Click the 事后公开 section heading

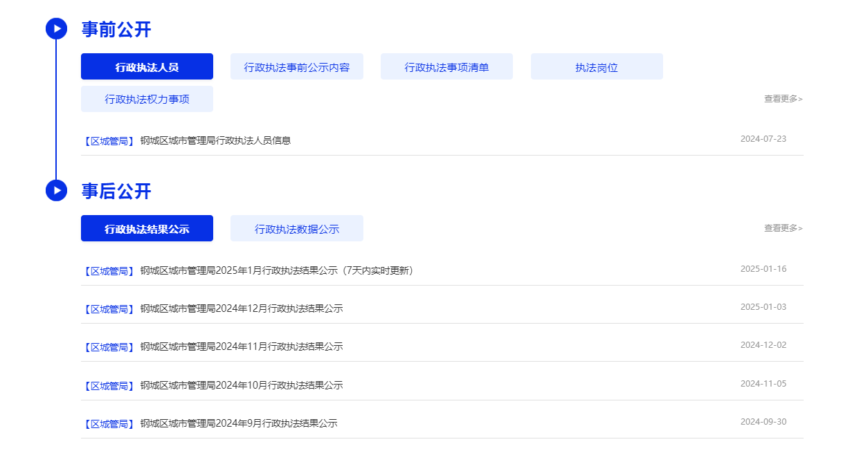(116, 191)
